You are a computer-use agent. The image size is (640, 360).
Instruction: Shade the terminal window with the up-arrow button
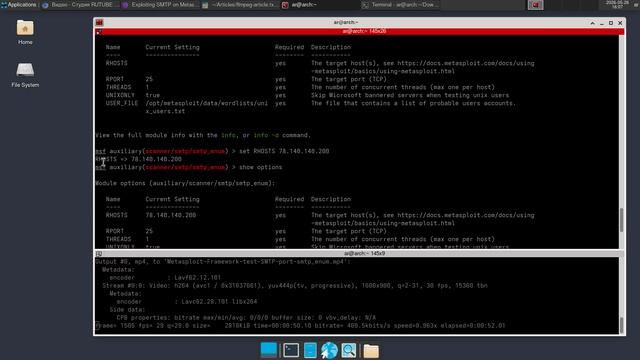click(592, 23)
